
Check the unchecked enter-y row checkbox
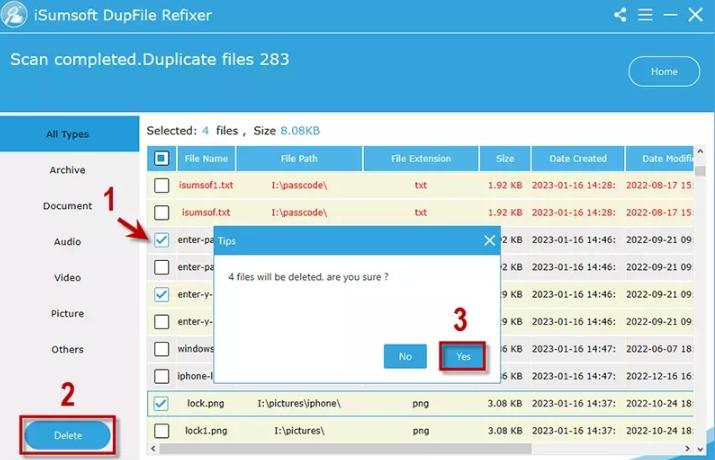click(x=161, y=322)
